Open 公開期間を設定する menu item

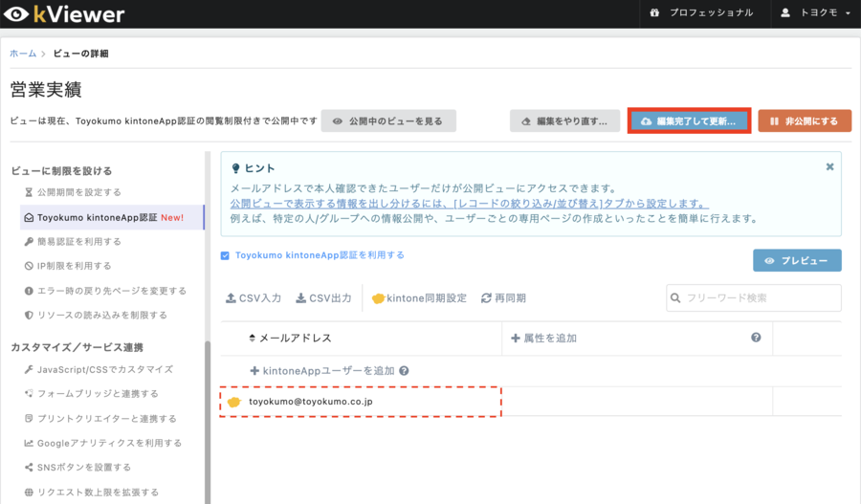tap(79, 192)
